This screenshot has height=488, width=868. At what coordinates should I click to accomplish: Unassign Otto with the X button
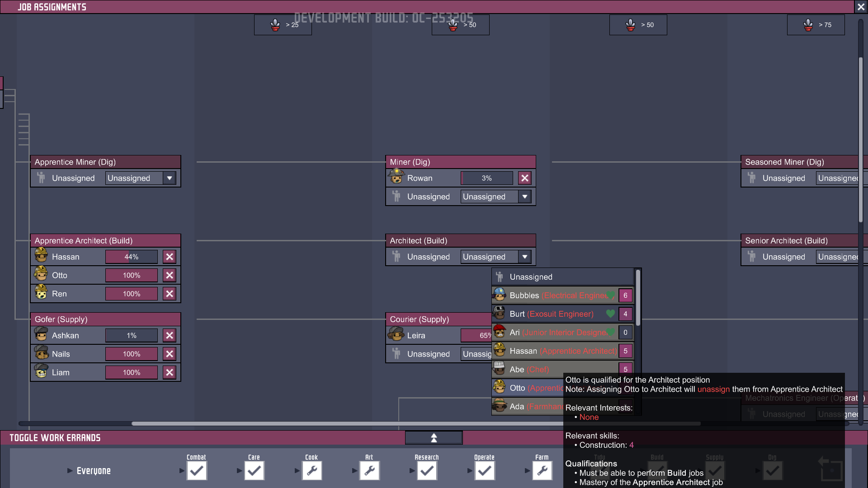(170, 275)
